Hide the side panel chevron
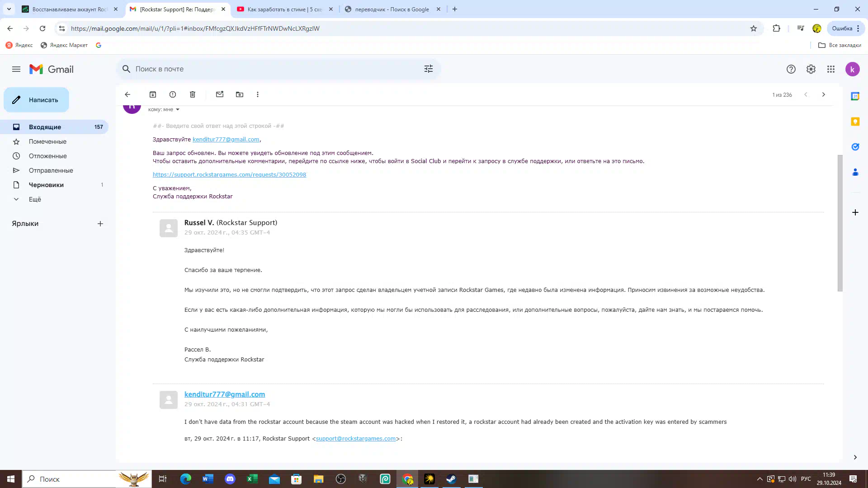The height and width of the screenshot is (488, 868). point(855,457)
